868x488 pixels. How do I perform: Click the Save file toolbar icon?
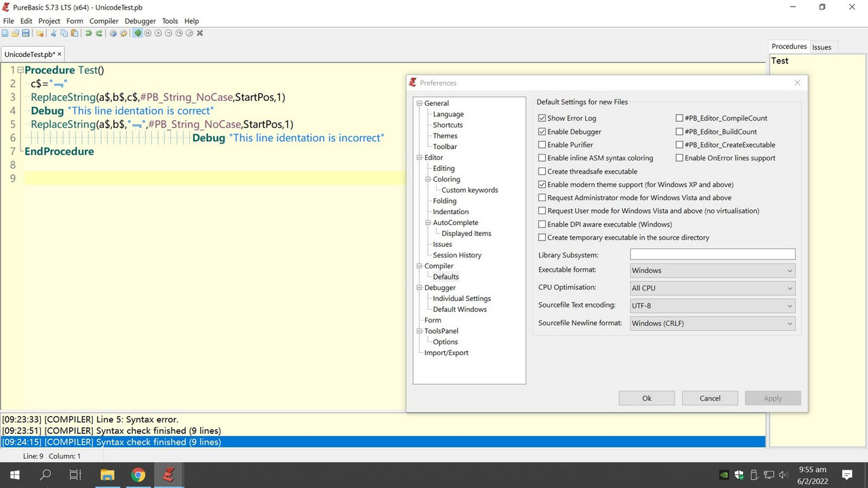click(x=26, y=33)
